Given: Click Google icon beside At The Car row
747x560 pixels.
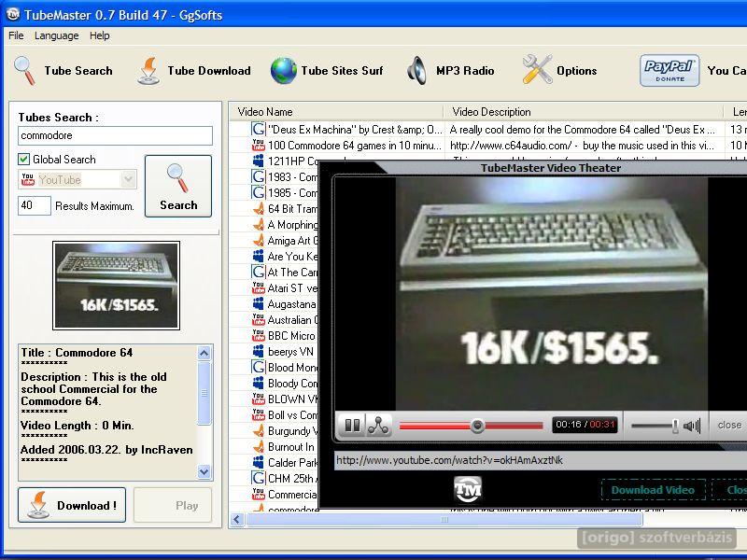Looking at the screenshot, I should pos(259,272).
